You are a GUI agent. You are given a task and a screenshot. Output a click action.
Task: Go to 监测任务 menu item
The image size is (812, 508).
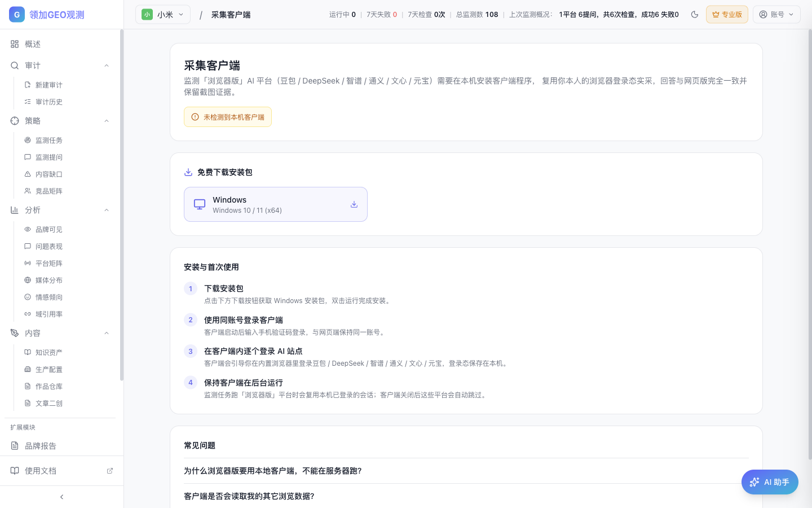[66, 140]
